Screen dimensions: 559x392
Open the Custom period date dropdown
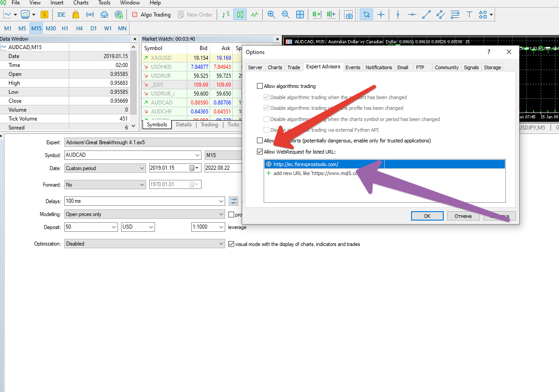142,168
